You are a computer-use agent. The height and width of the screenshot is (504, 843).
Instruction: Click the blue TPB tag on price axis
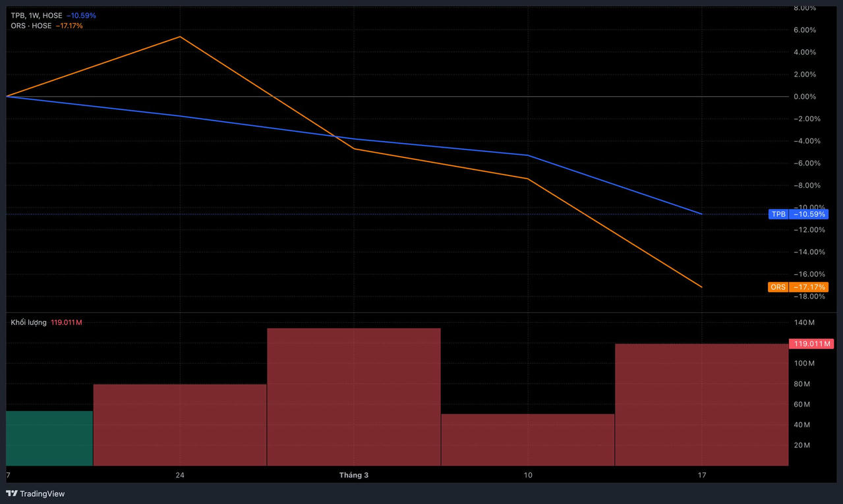778,214
